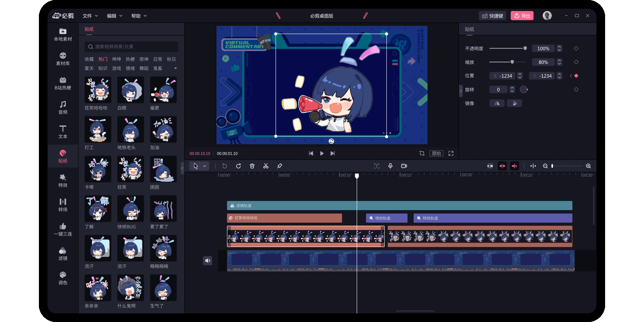This screenshot has width=644, height=322.
Task: Open the 一键三连 panel
Action: point(63,229)
